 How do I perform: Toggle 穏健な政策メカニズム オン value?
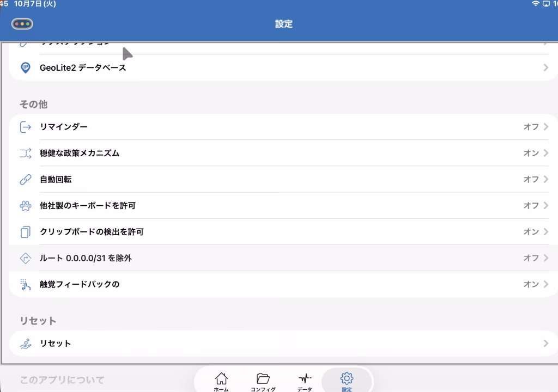531,154
